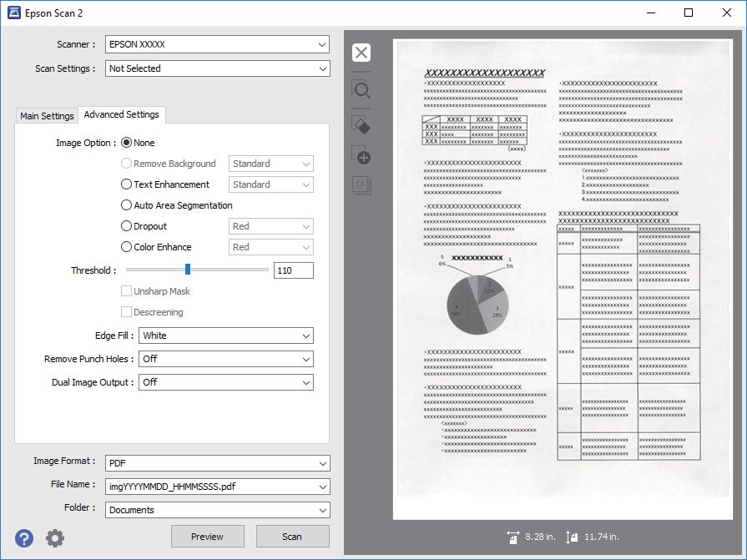Screen dimensions: 747x560
Task: Close the Epson Scan 2 window
Action: point(726,13)
